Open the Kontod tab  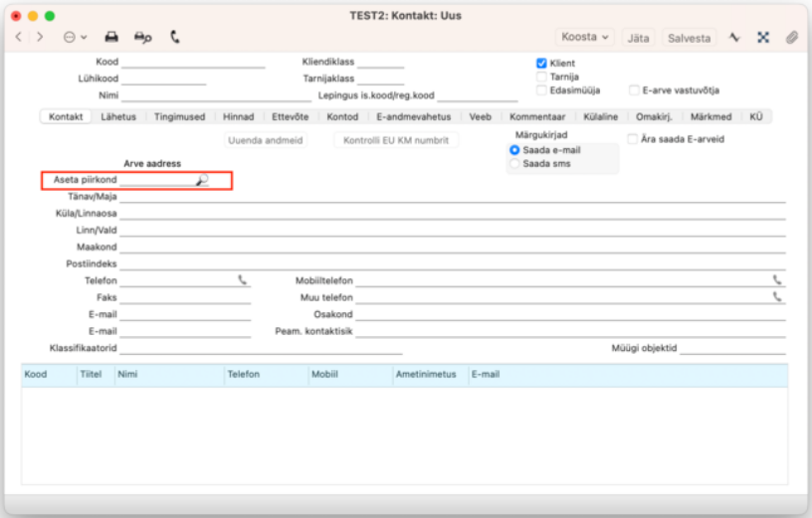(342, 116)
